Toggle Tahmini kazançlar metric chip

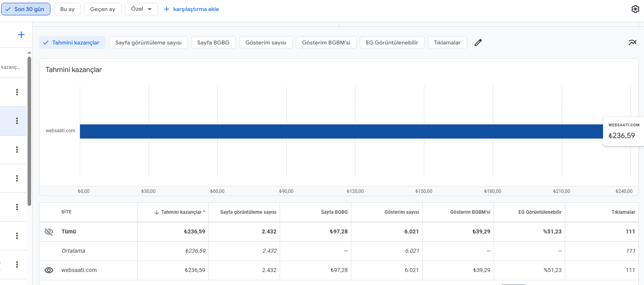[x=72, y=43]
